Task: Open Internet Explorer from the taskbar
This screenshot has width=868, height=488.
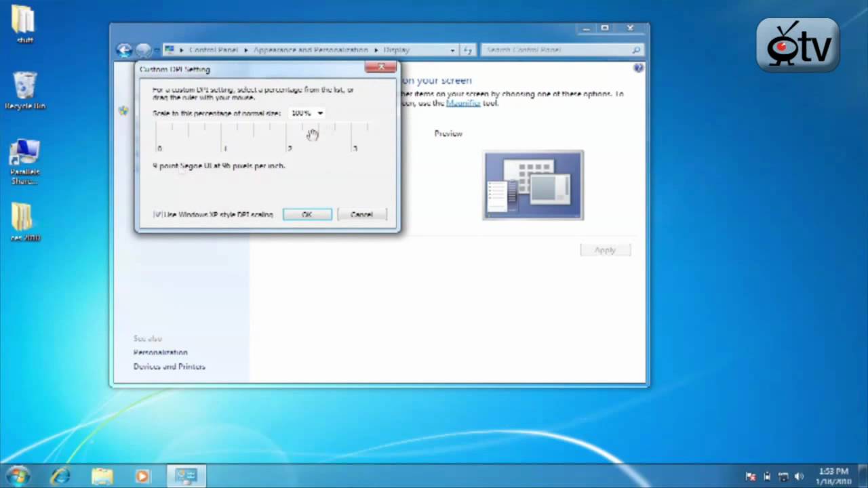Action: tap(60, 476)
